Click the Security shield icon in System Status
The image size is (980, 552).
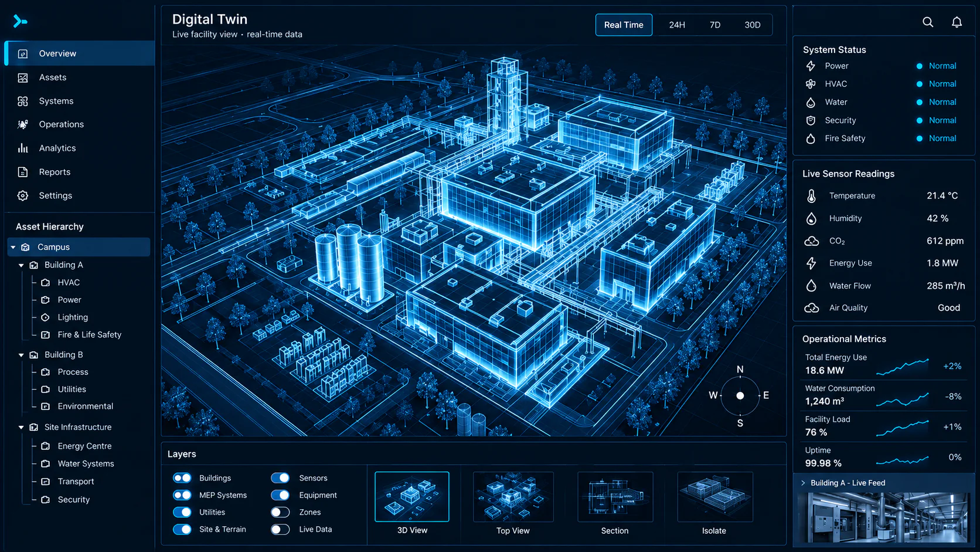811,120
